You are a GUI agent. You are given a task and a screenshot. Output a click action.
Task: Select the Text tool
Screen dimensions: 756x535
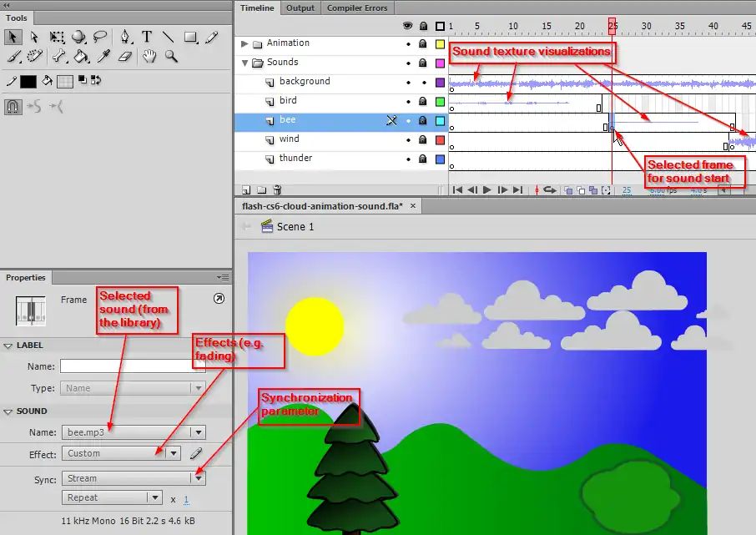[x=147, y=37]
